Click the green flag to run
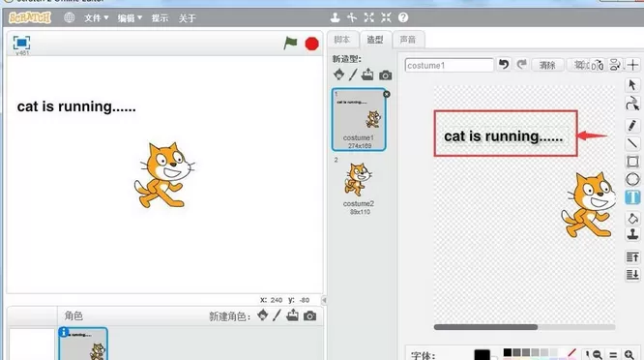 [290, 43]
